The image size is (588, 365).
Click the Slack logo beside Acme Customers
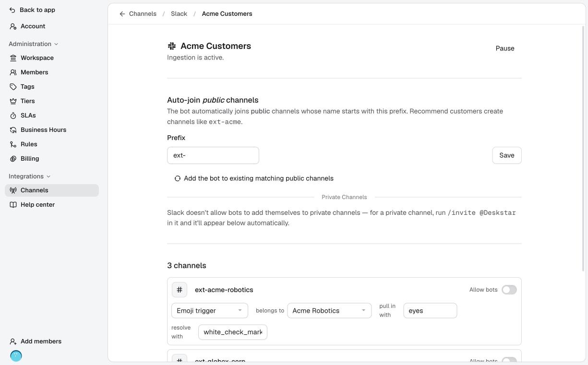pyautogui.click(x=171, y=46)
